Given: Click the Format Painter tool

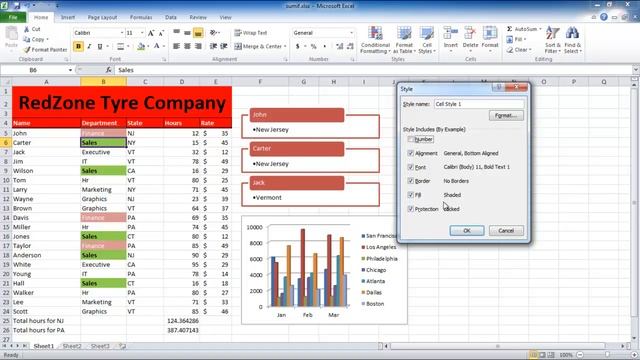Looking at the screenshot, I should pos(45,50).
